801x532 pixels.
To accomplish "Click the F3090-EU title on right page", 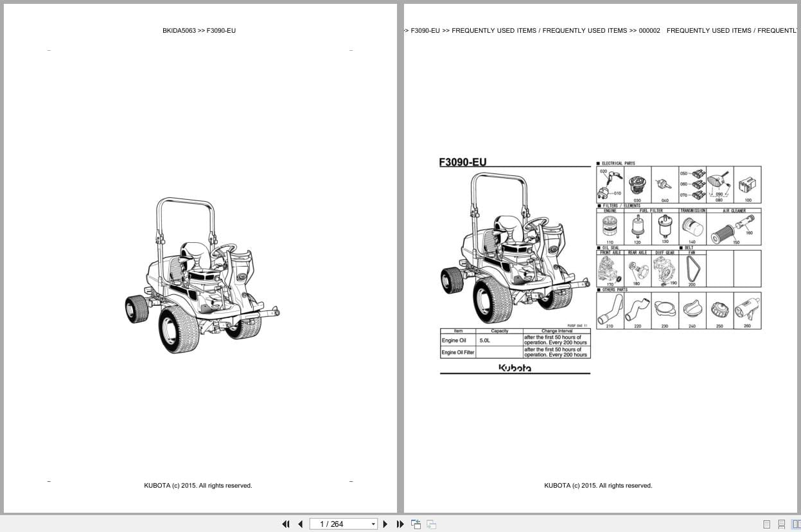I will 462,162.
